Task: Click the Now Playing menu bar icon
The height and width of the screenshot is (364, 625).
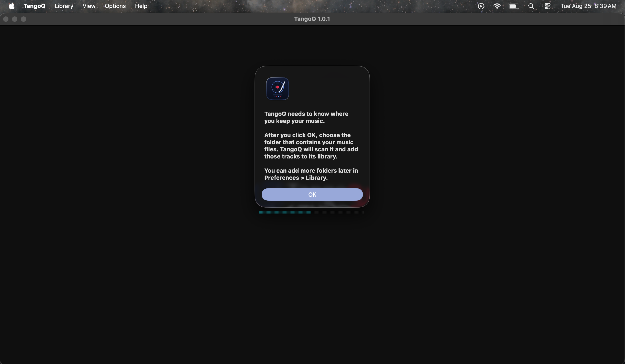Action: [x=481, y=6]
